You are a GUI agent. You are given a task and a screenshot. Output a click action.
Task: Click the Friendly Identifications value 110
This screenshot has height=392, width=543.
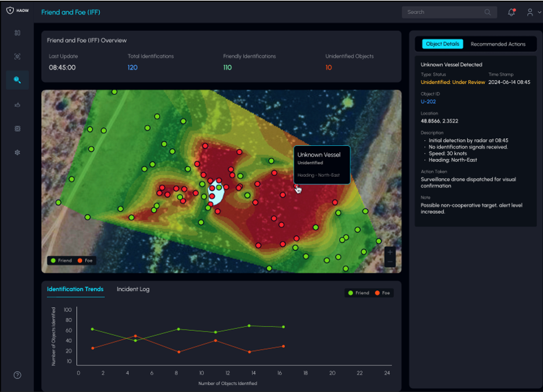[x=227, y=68]
